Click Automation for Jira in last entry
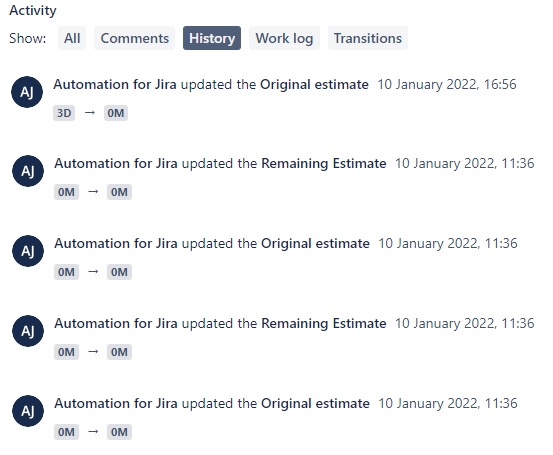Screen dimensions: 553x455 pos(116,404)
